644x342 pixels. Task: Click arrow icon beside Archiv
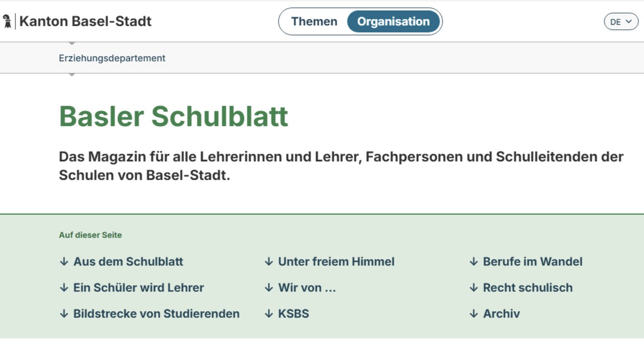coord(473,314)
